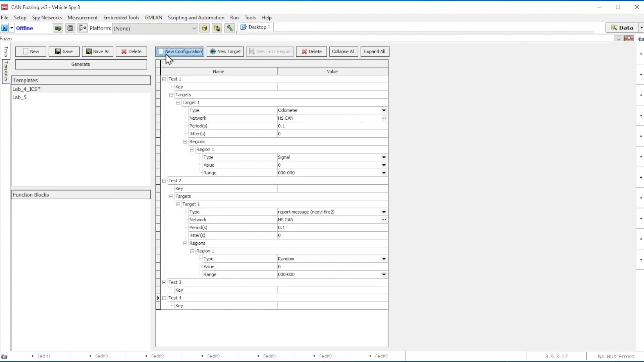Collapse the Test 1 tree node
The image size is (644, 362).
(x=164, y=79)
